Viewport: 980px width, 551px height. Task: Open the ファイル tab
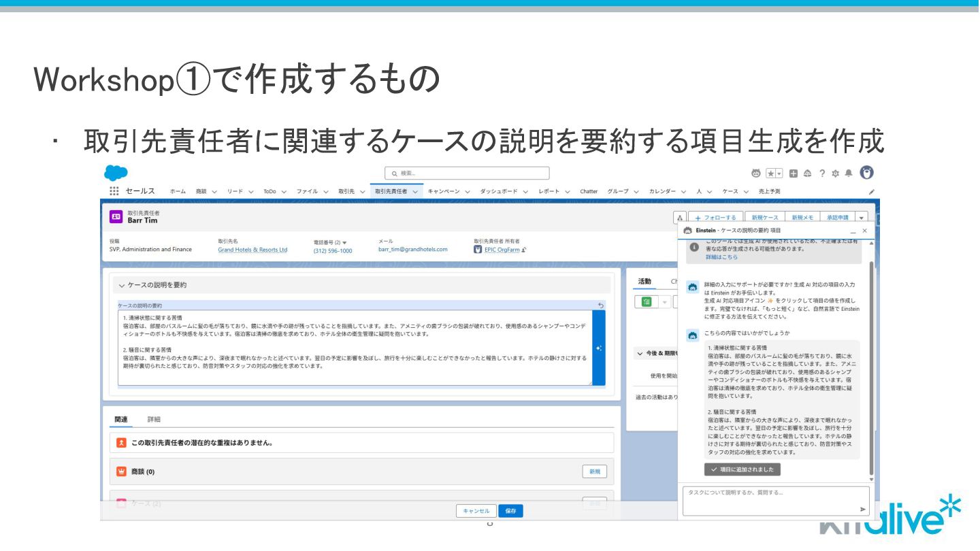307,192
